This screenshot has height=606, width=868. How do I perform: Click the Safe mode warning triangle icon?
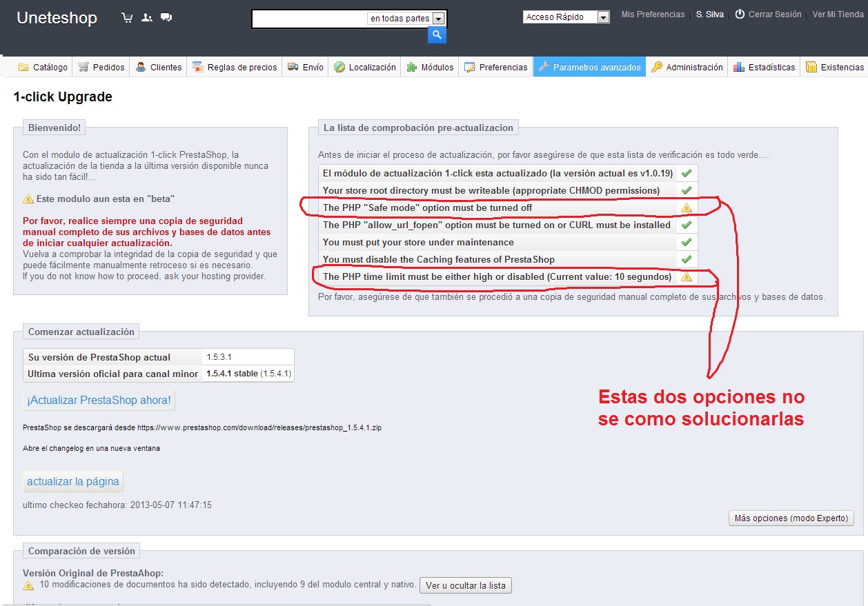tap(687, 208)
